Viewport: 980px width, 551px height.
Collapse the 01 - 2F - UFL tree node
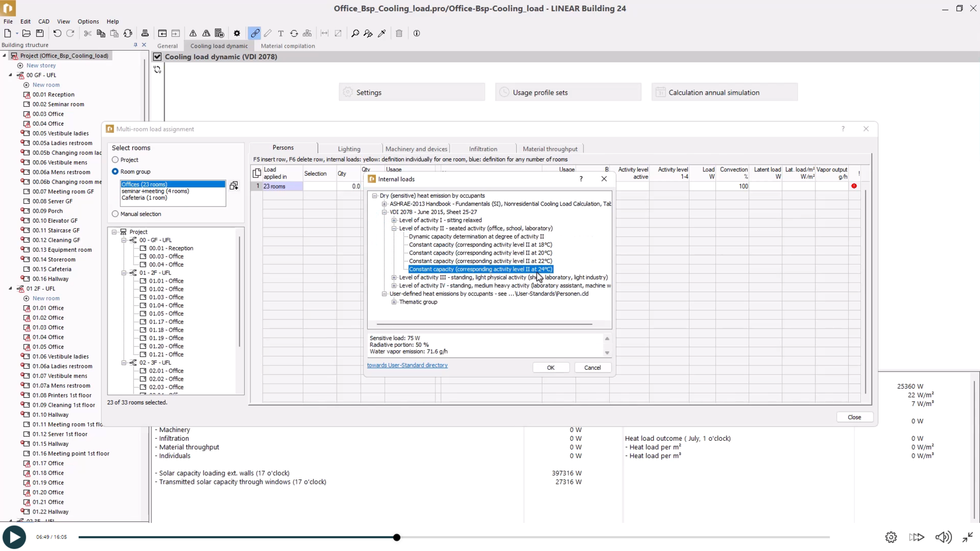click(x=124, y=273)
